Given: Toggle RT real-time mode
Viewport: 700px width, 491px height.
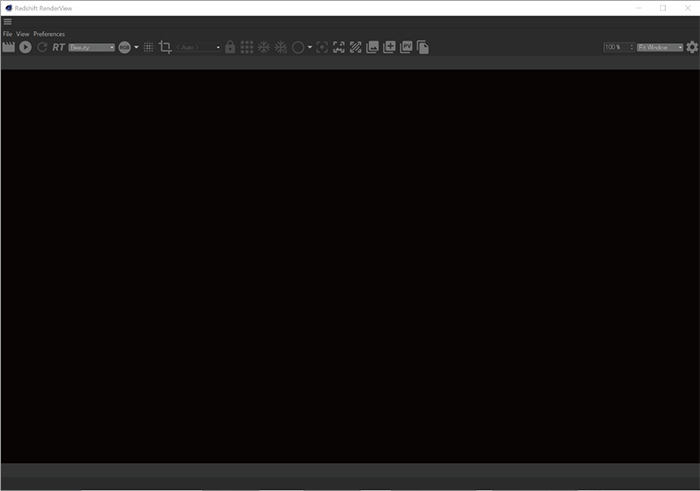Looking at the screenshot, I should (x=58, y=47).
